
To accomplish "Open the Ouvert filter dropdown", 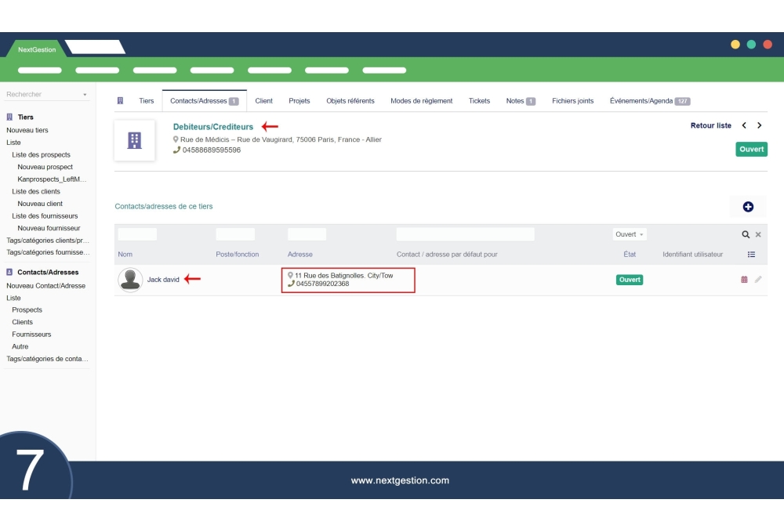I will coord(630,233).
